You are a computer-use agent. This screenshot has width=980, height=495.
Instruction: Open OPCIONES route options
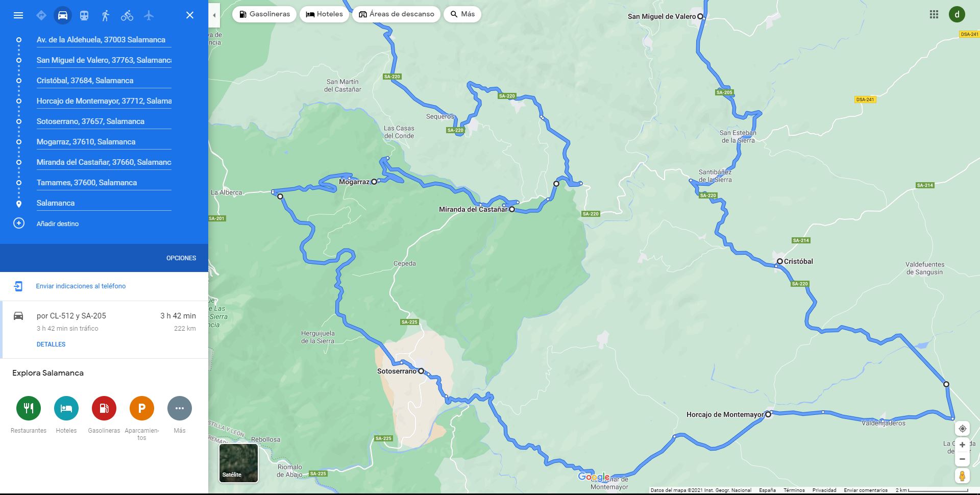coord(181,258)
